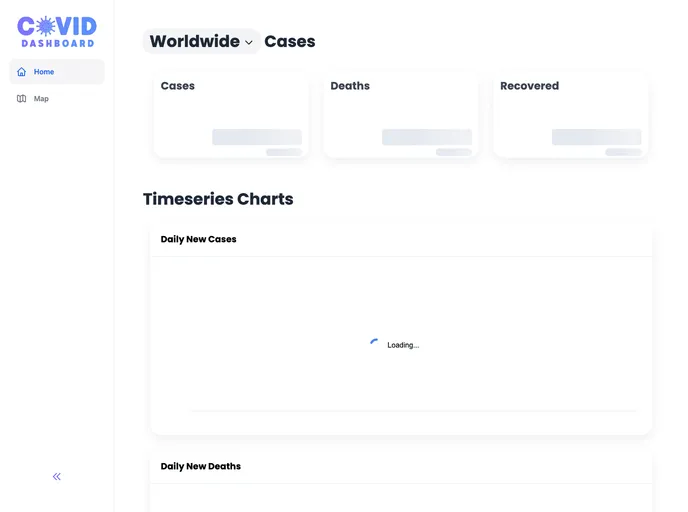Click the folded map icon in sidebar

(21, 99)
